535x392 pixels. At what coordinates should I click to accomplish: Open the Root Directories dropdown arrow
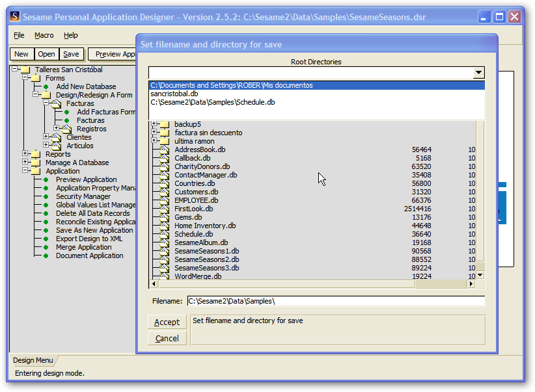[x=479, y=72]
